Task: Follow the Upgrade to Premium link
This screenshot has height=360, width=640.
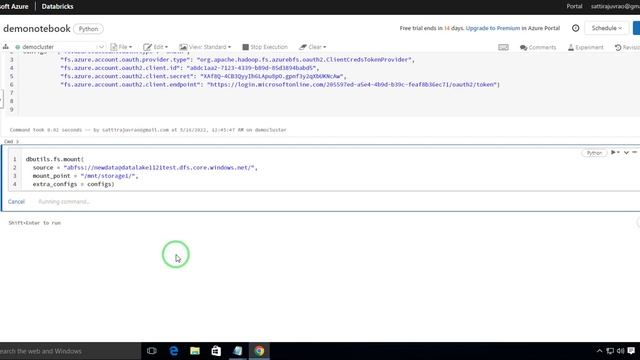Action: point(493,28)
